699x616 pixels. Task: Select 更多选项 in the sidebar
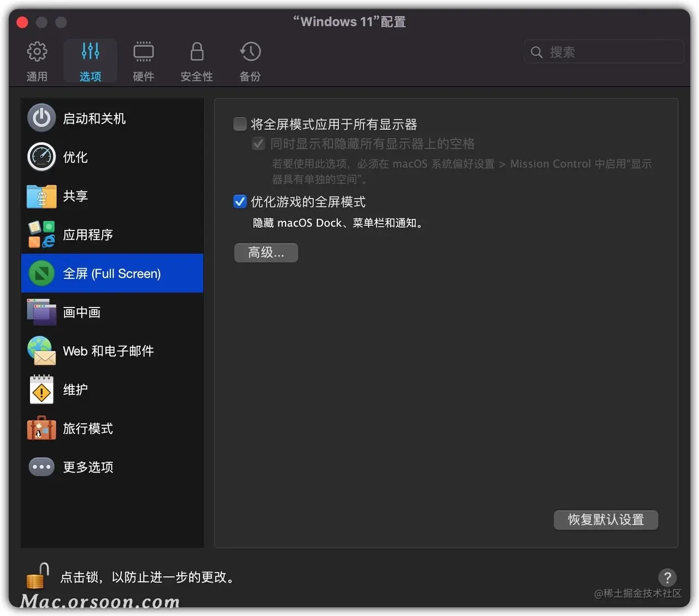(112, 467)
